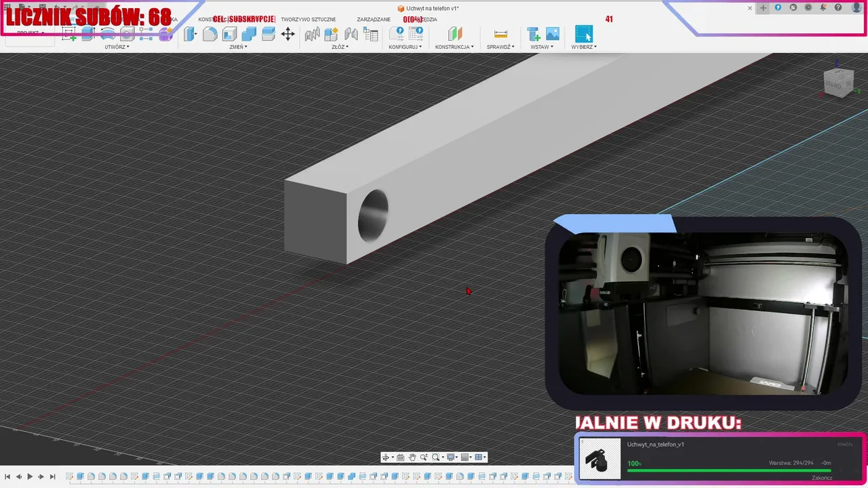Activate the Select tool icon

(x=584, y=34)
